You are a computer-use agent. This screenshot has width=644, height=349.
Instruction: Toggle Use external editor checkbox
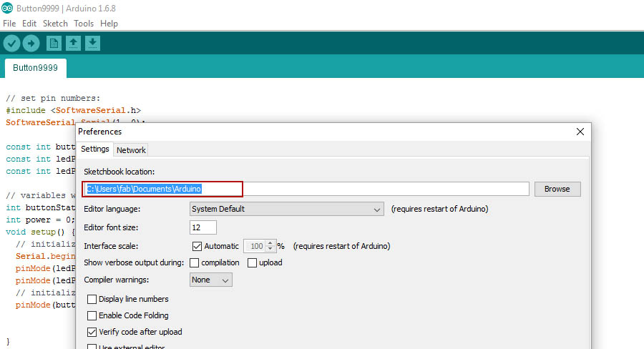[92, 347]
